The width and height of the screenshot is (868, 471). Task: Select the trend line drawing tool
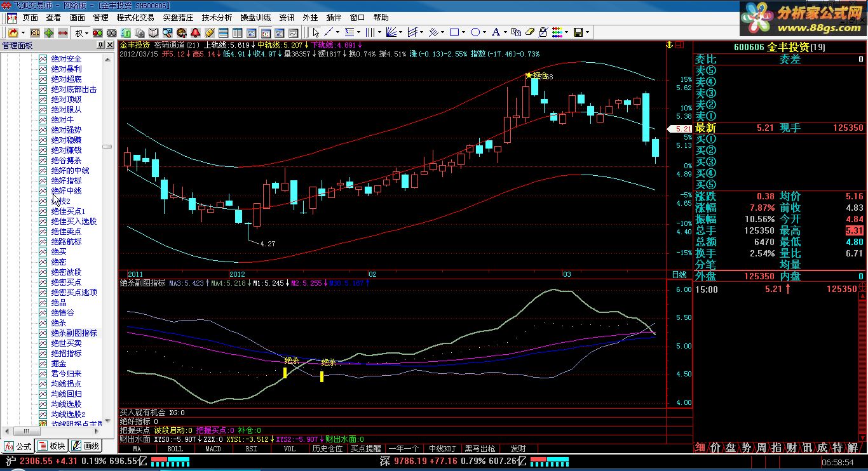pyautogui.click(x=329, y=32)
